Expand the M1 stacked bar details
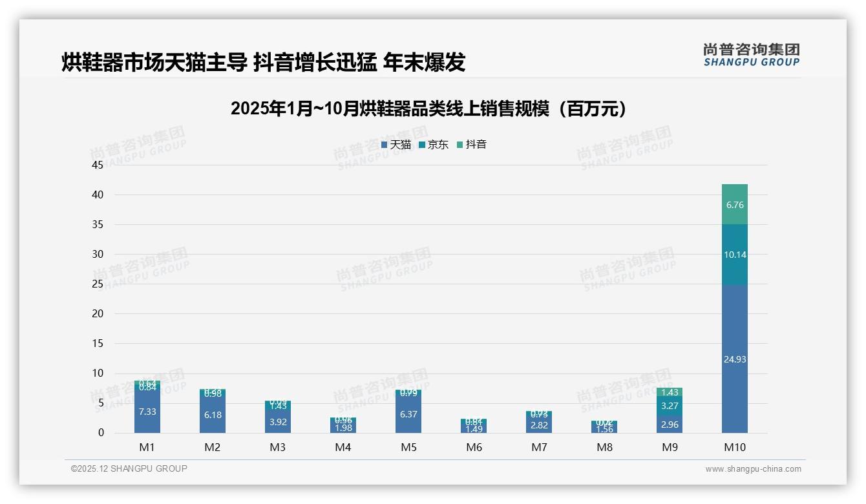Viewport: 866px width, 504px height. tap(147, 407)
